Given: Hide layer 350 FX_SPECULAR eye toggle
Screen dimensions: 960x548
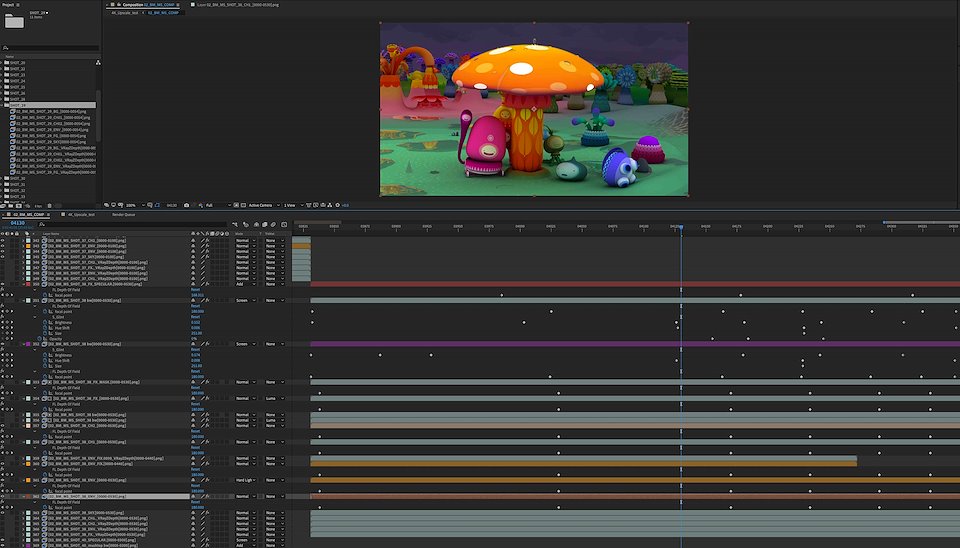Looking at the screenshot, I should [2, 284].
